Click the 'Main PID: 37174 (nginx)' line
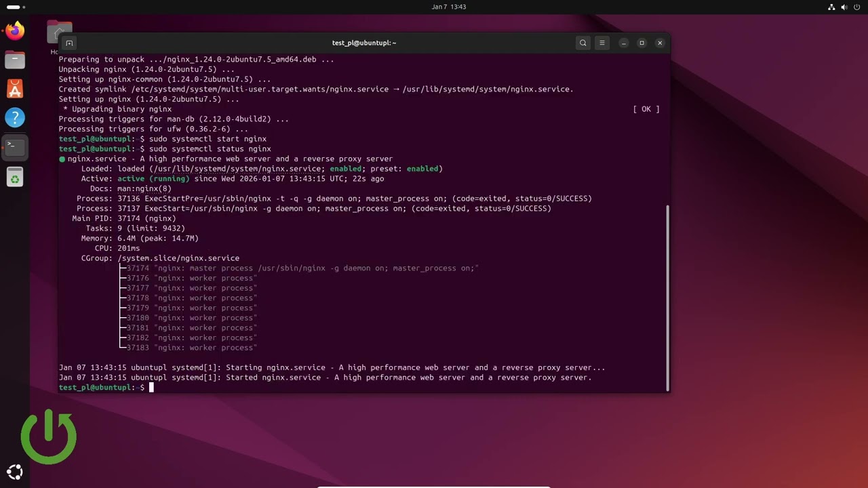This screenshot has height=488, width=868. click(124, 218)
